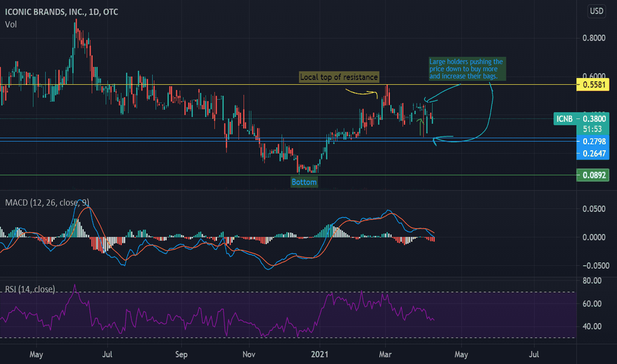This screenshot has width=617, height=364.
Task: Select the MACD (12, 26, close, 9) legend
Action: coord(47,203)
